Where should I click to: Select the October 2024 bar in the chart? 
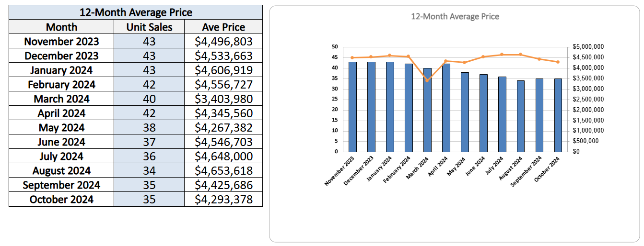[x=558, y=115]
